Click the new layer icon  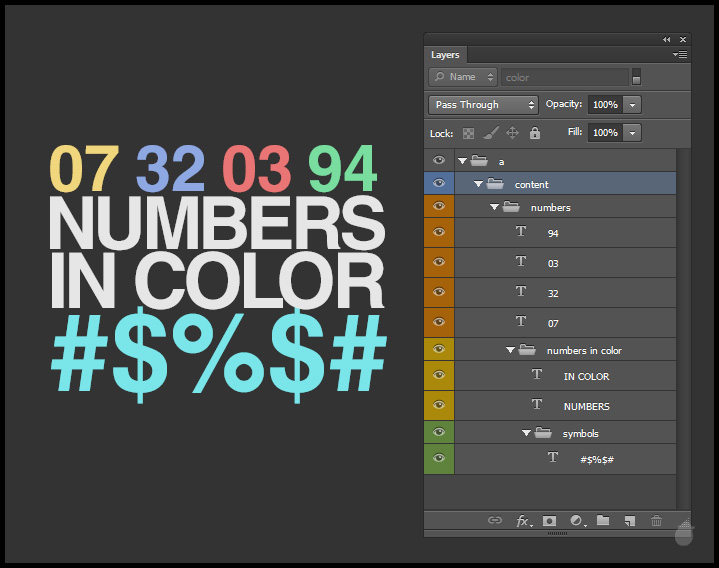point(629,521)
